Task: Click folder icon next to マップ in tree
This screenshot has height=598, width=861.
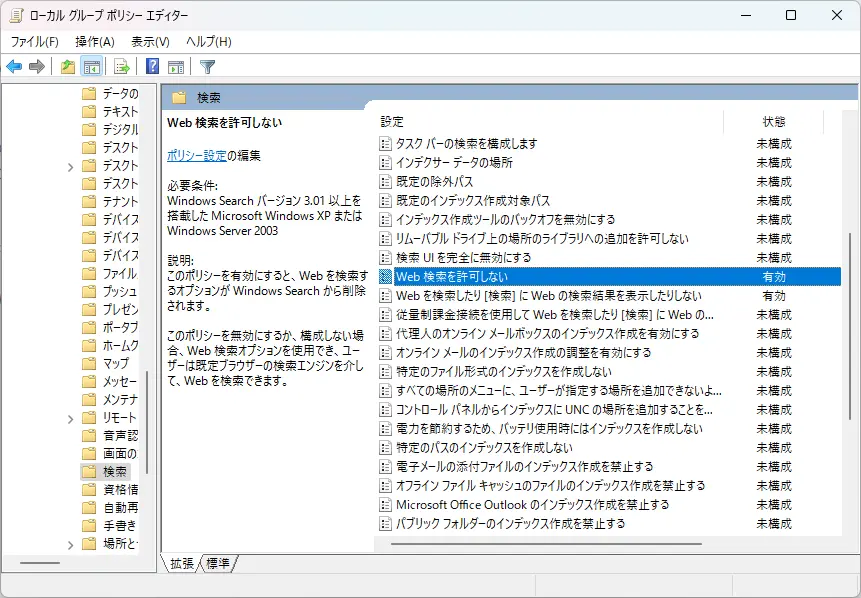Action: (x=89, y=364)
